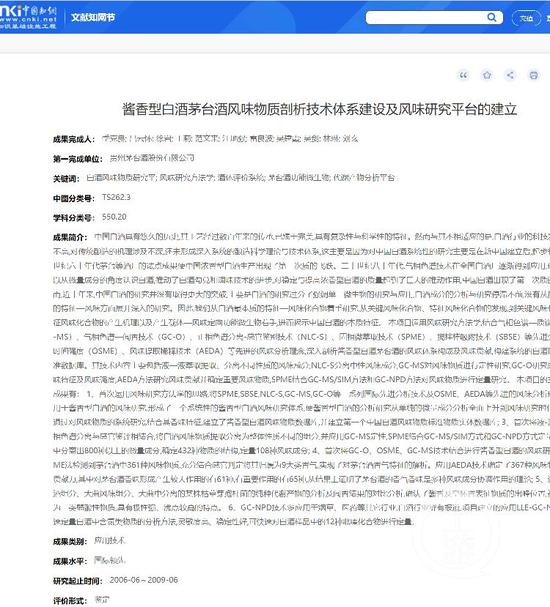This screenshot has height=607, width=550.
Task: Click the 中图分类号 label
Action: click(x=74, y=199)
